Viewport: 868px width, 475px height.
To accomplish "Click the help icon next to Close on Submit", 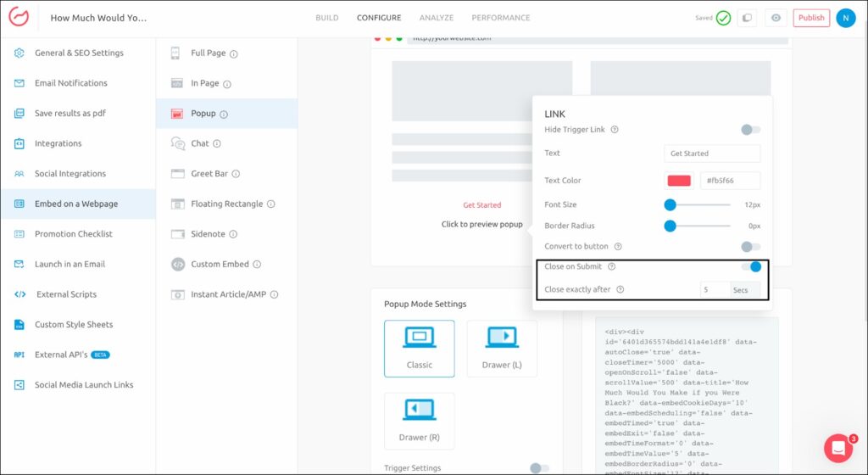I will pyautogui.click(x=611, y=266).
